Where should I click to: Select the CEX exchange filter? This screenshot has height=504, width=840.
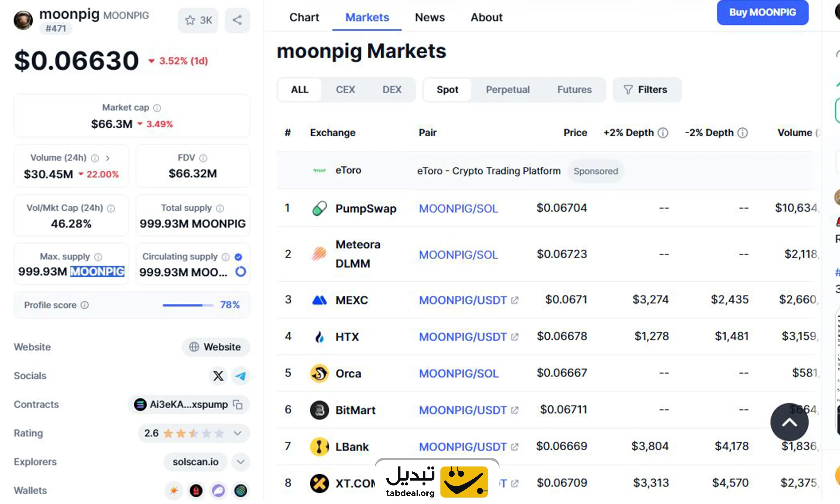point(345,90)
